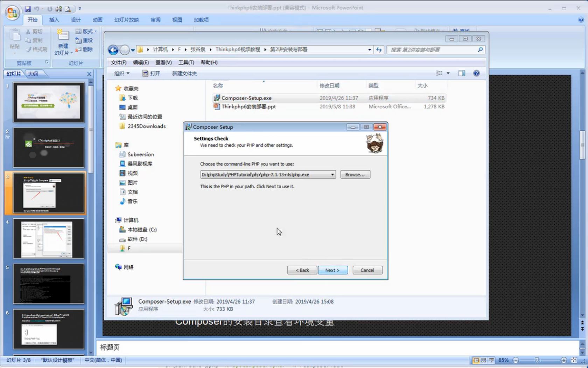This screenshot has width=588, height=368.
Task: Switch to slide sorter view icon
Action: click(484, 360)
